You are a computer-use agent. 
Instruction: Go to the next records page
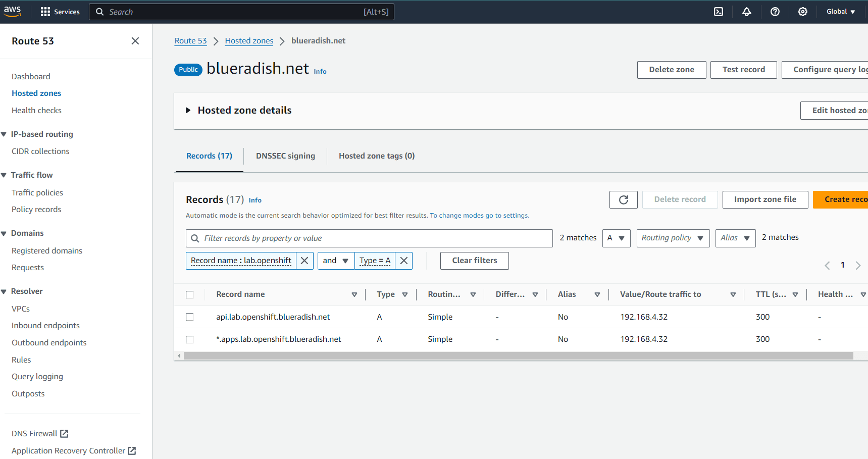[858, 265]
